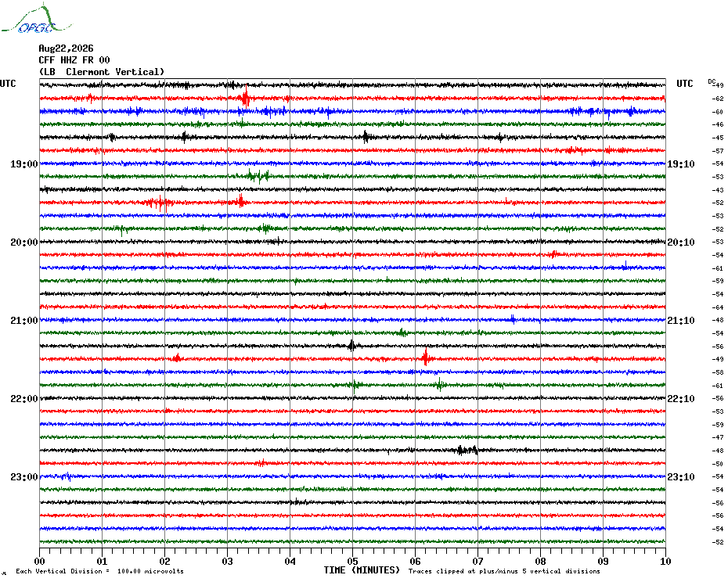Click minute tick label 08
The height and width of the screenshot is (582, 728).
tap(540, 561)
